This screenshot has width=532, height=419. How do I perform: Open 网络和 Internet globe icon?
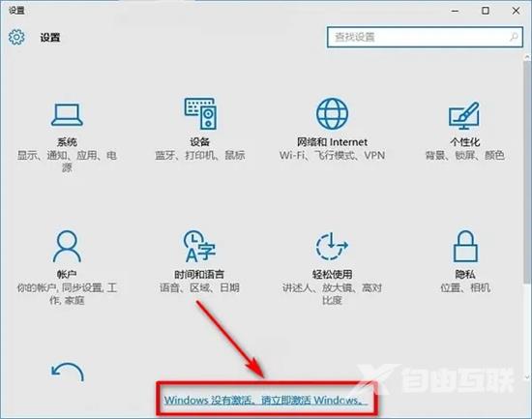pyautogui.click(x=332, y=114)
